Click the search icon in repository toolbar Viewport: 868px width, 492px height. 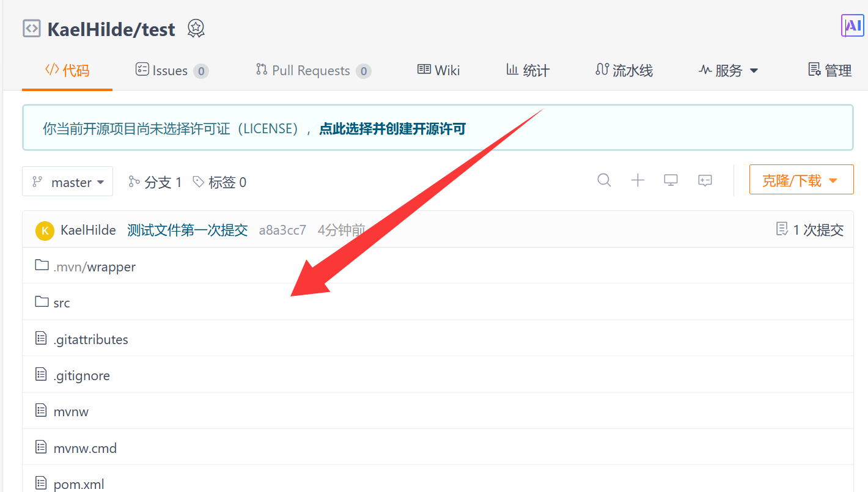604,180
